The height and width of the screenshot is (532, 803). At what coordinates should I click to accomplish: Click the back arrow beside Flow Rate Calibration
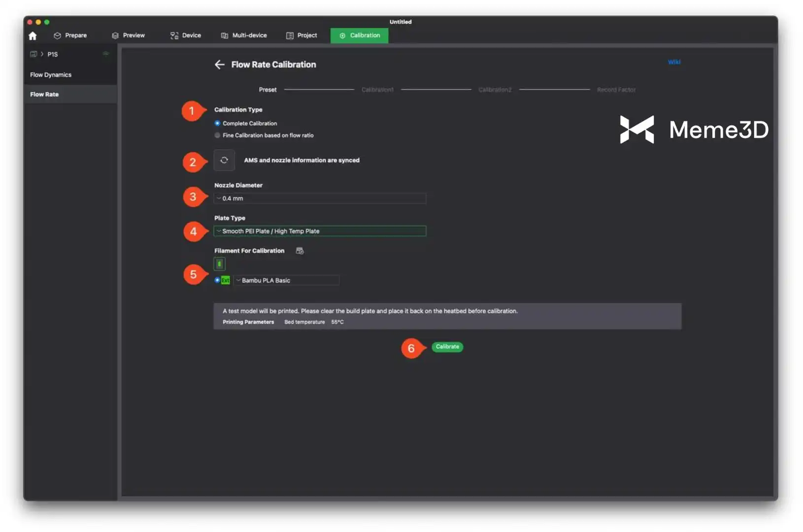click(x=219, y=65)
